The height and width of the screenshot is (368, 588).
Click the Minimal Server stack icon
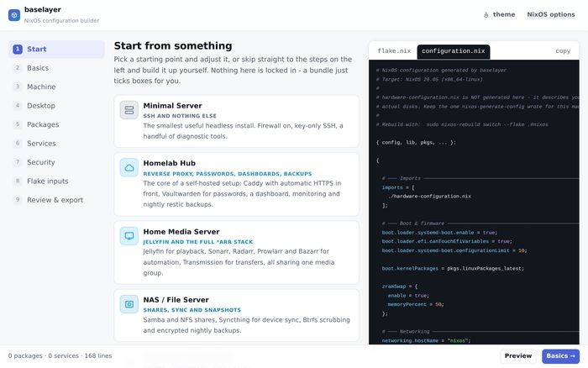click(129, 110)
